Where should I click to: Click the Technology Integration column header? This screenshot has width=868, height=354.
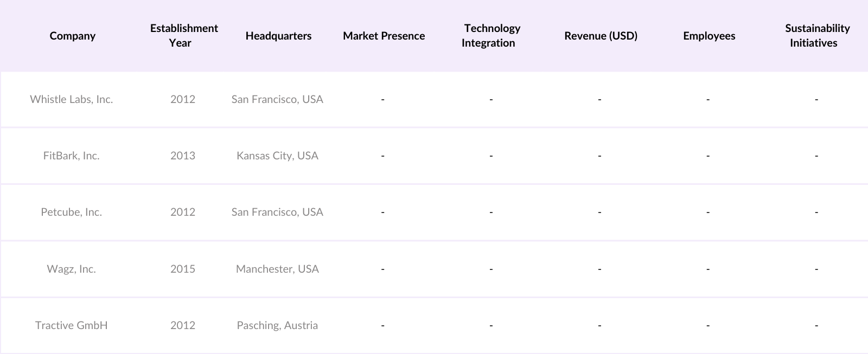point(491,36)
